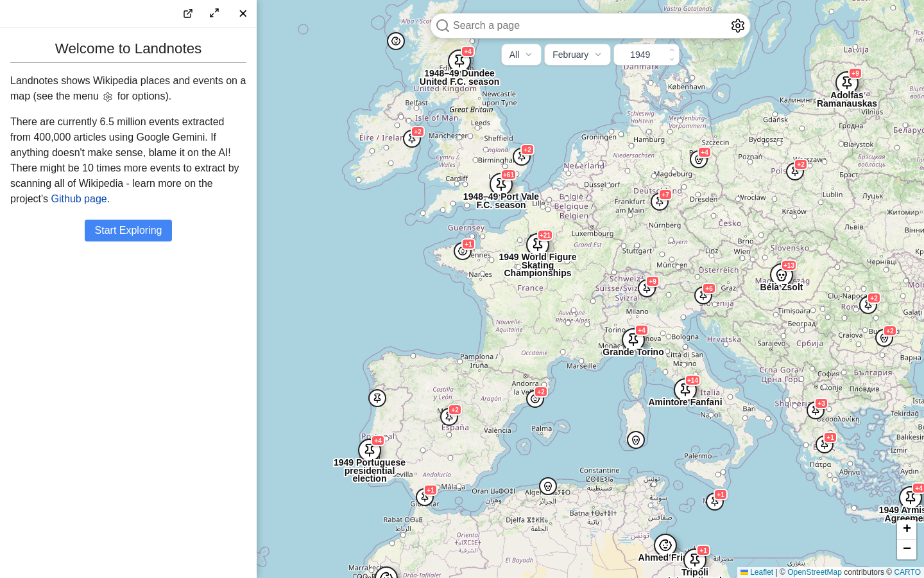Click the +6 marker near Graz

(x=703, y=295)
